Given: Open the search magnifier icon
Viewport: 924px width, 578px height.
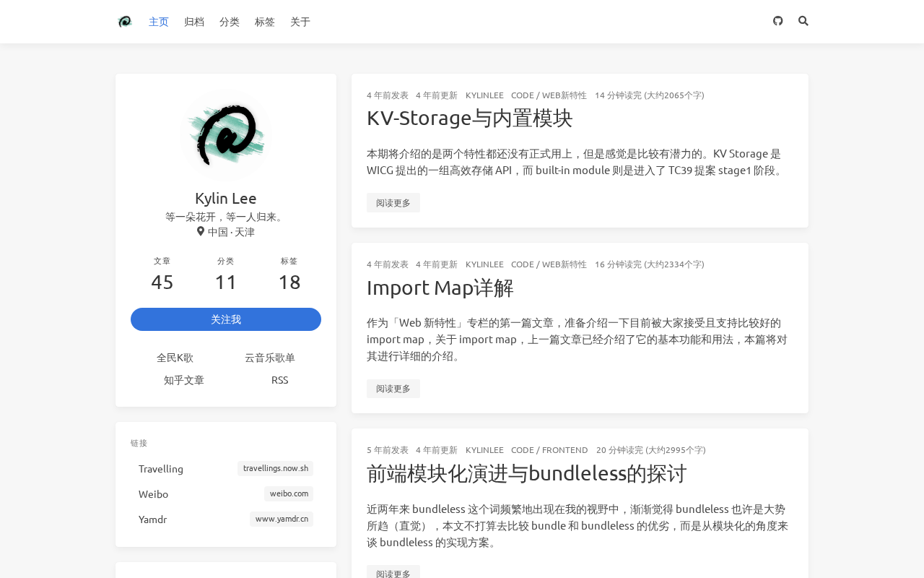Looking at the screenshot, I should pyautogui.click(x=803, y=21).
